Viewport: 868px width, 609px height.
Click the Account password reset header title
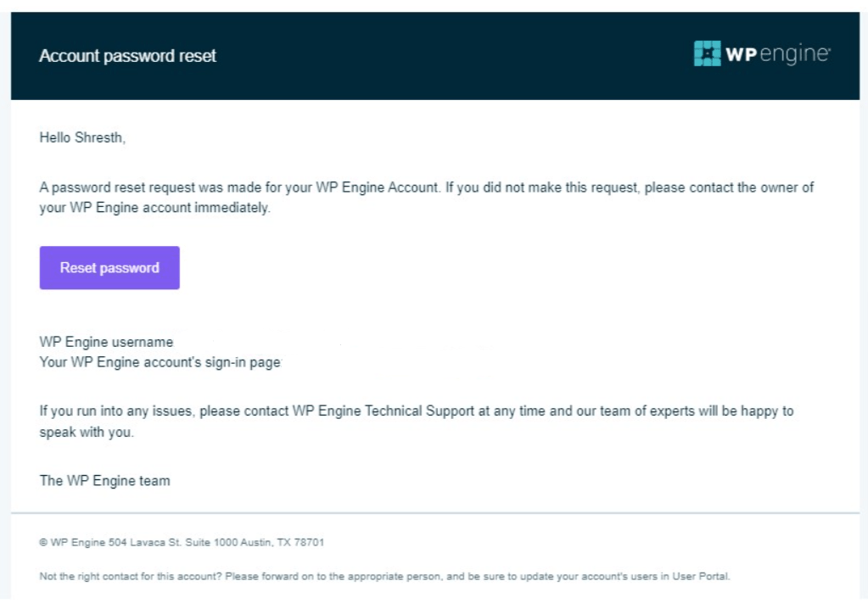pos(127,56)
